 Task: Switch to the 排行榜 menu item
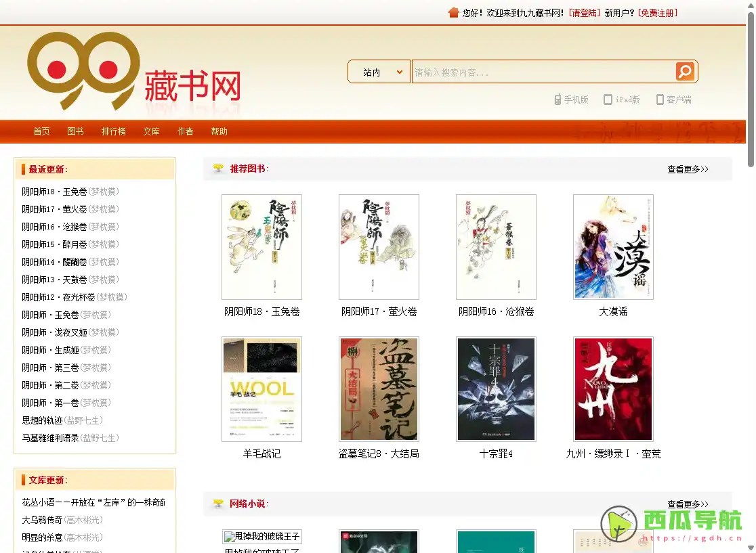pos(113,132)
